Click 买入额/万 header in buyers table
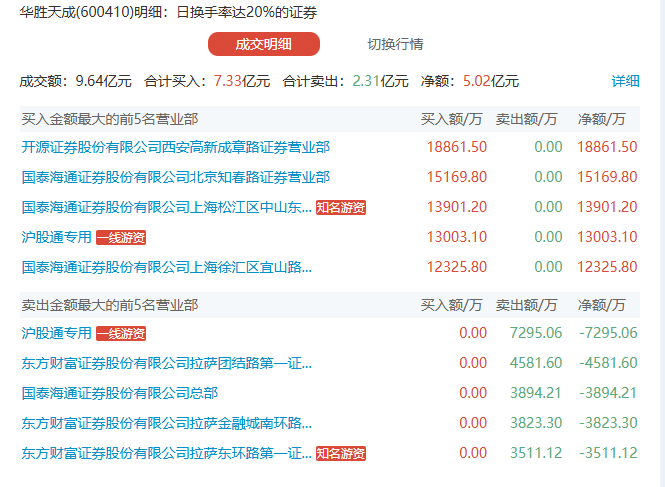The height and width of the screenshot is (487, 665). [453, 119]
